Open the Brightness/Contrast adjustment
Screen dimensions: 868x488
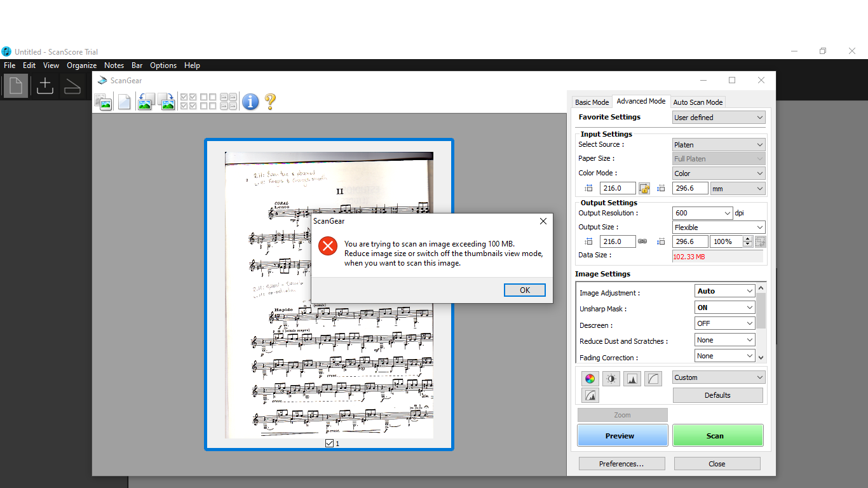(611, 379)
